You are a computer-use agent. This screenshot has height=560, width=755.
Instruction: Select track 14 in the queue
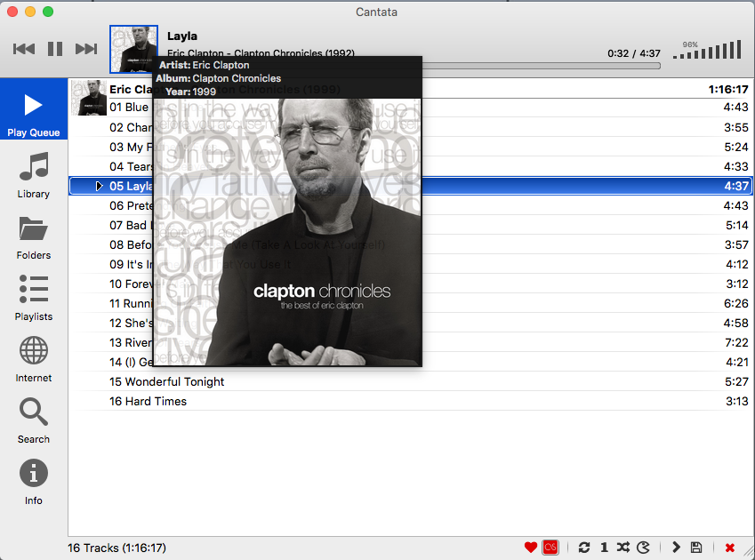(411, 363)
